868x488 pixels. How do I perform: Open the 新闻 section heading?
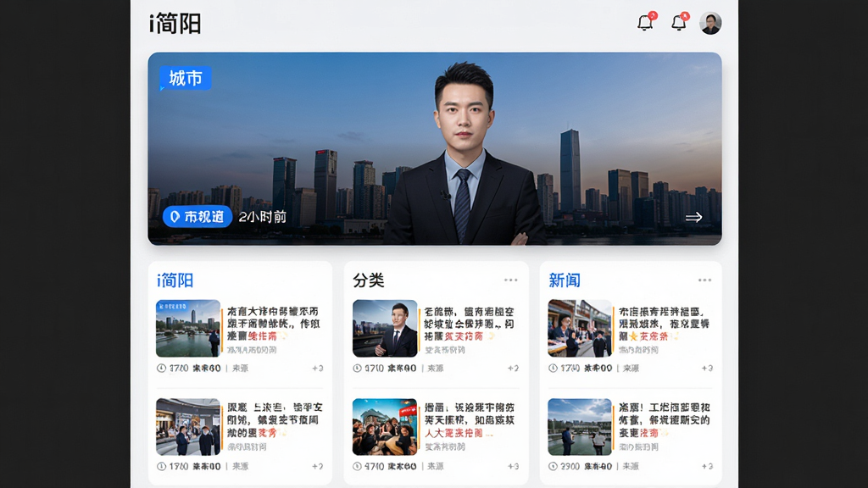(564, 280)
